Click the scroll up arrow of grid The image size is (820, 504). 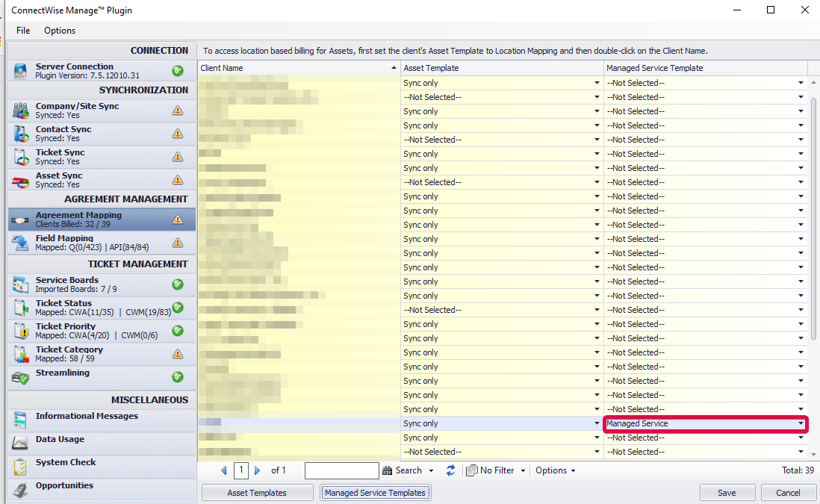[813, 83]
